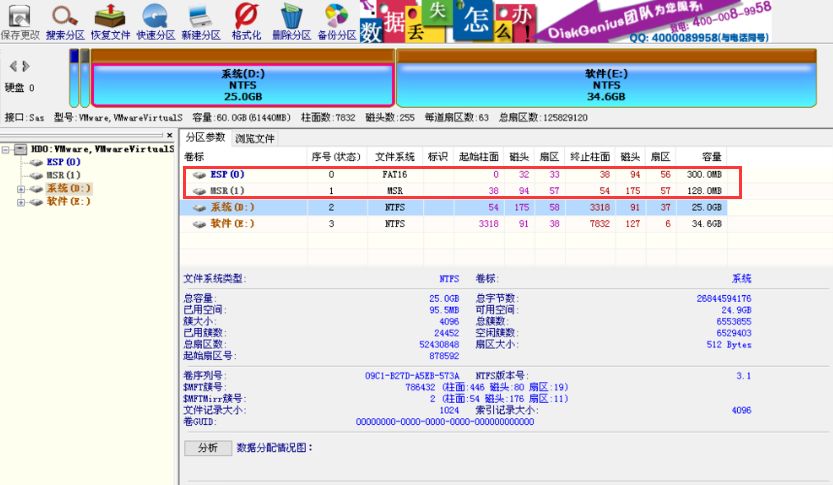Viewport: 833px width, 485px height.
Task: Click the used space value 95.5MB
Action: 444,310
